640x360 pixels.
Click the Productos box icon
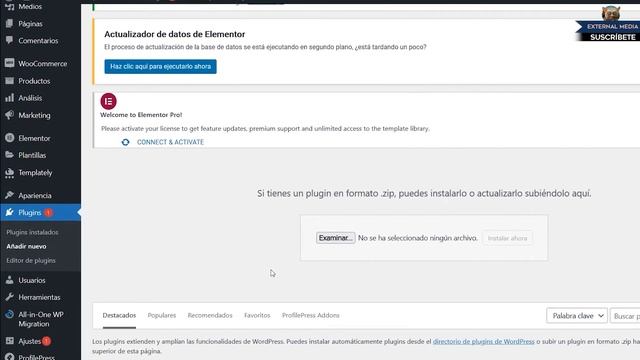[9, 81]
